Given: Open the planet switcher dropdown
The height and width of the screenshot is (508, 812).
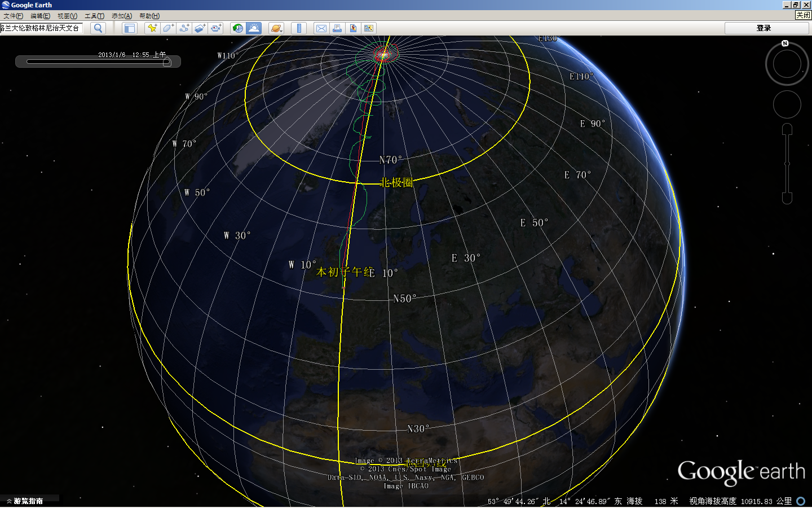Looking at the screenshot, I should (276, 28).
